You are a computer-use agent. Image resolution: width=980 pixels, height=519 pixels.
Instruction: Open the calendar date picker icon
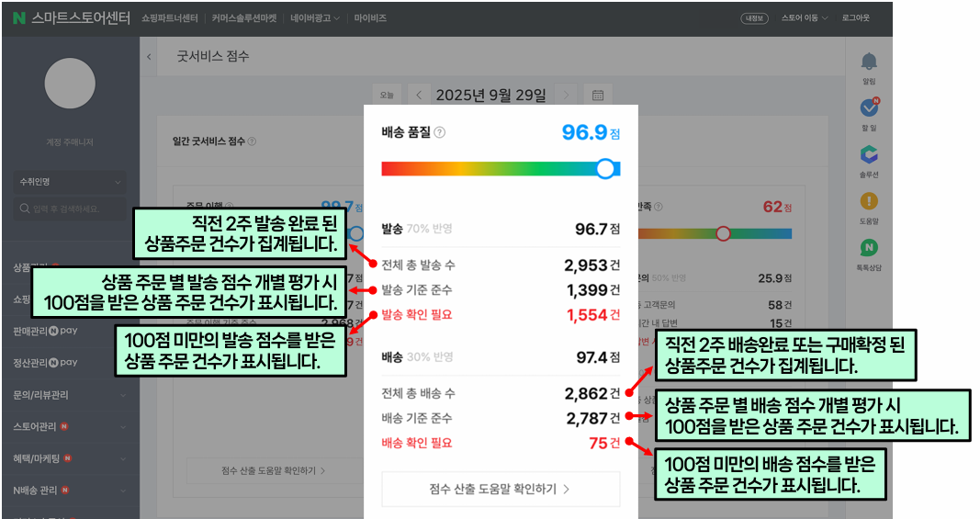point(597,95)
